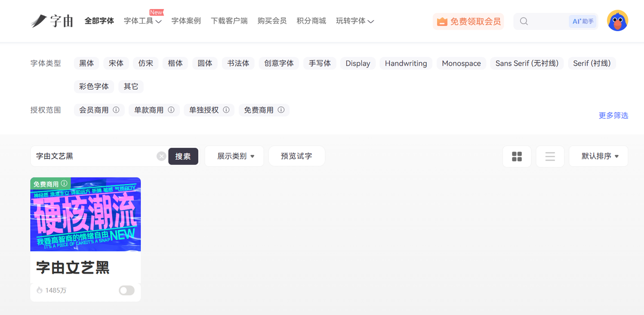Filter by Handwriting font type
Screen dimensions: 644x315
coord(406,63)
